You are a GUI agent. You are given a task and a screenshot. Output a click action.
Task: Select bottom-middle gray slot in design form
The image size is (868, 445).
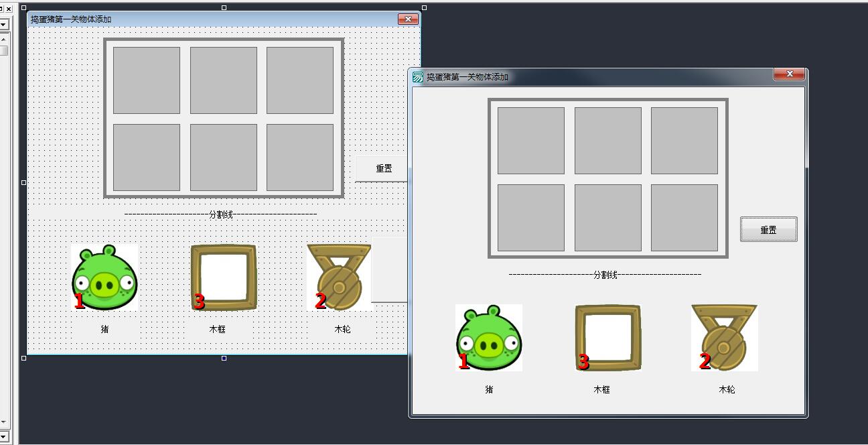point(224,157)
